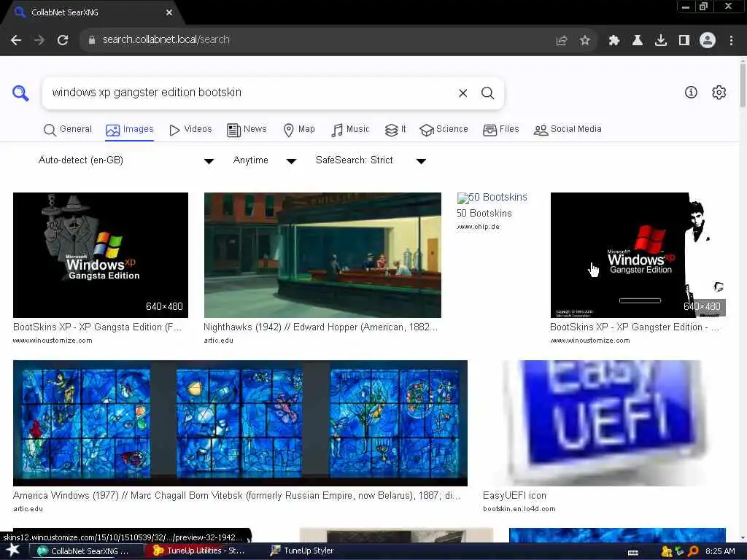The width and height of the screenshot is (747, 560).
Task: Click the tray magnifier search icon
Action: point(693,551)
